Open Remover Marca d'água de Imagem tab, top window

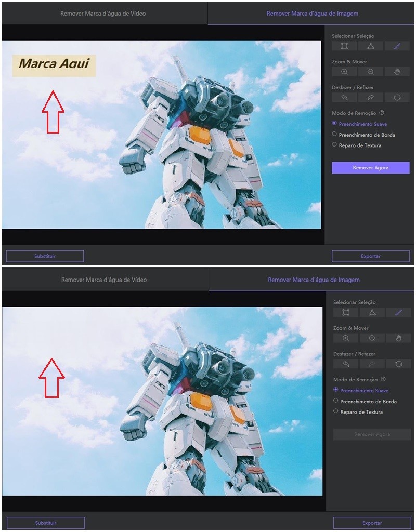[312, 14]
